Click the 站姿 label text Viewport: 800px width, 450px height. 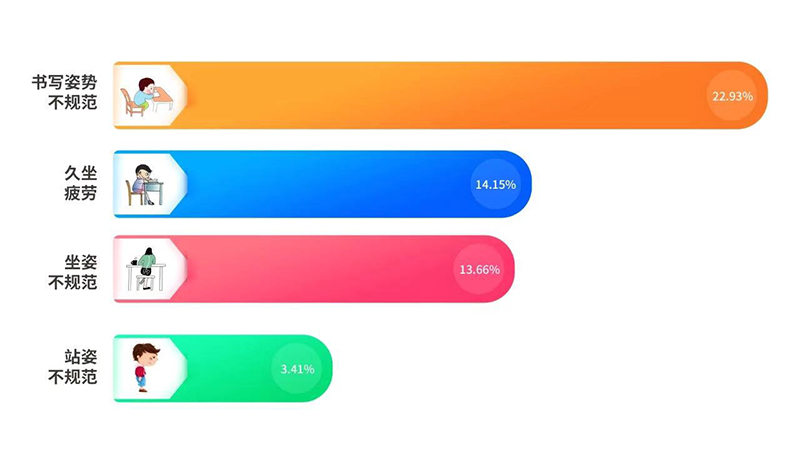click(x=81, y=358)
